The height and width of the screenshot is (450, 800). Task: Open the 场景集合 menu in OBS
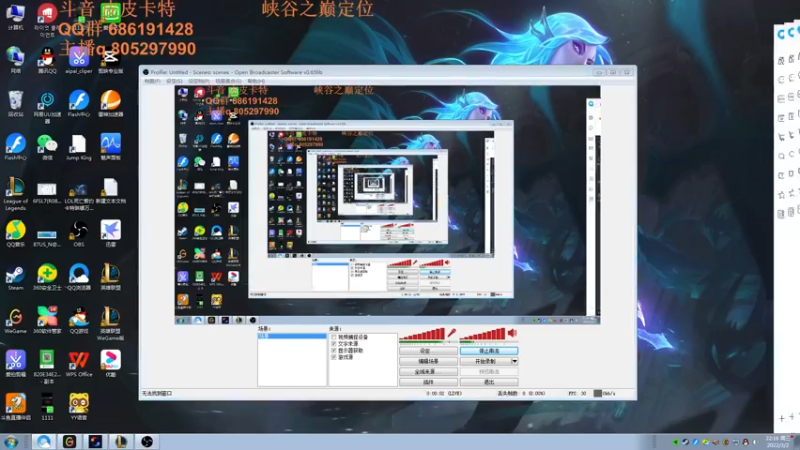(x=228, y=81)
